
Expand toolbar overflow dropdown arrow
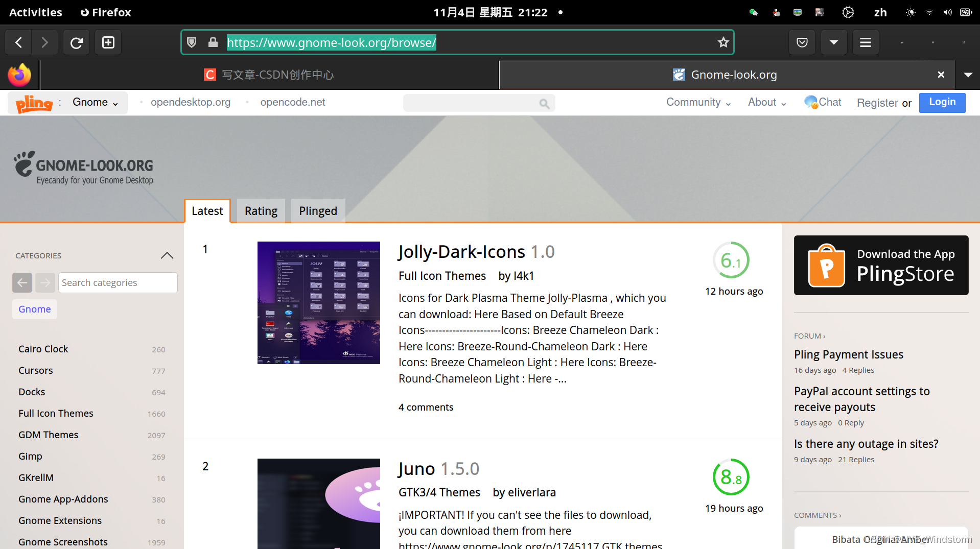[x=834, y=42]
